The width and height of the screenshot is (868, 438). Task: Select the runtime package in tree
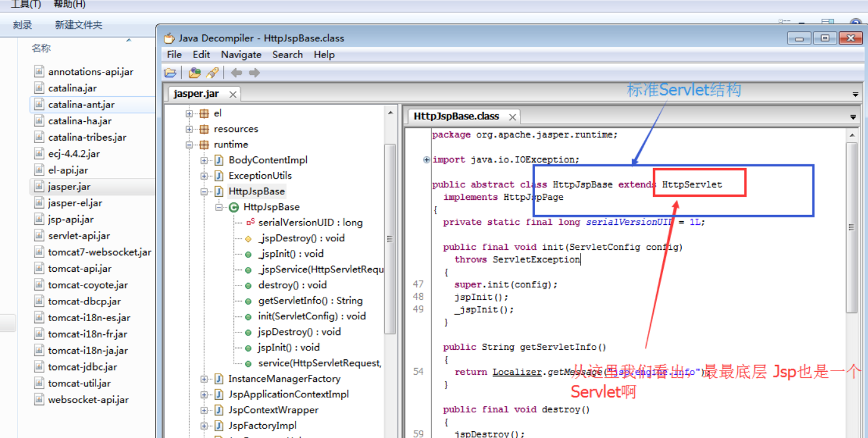231,144
